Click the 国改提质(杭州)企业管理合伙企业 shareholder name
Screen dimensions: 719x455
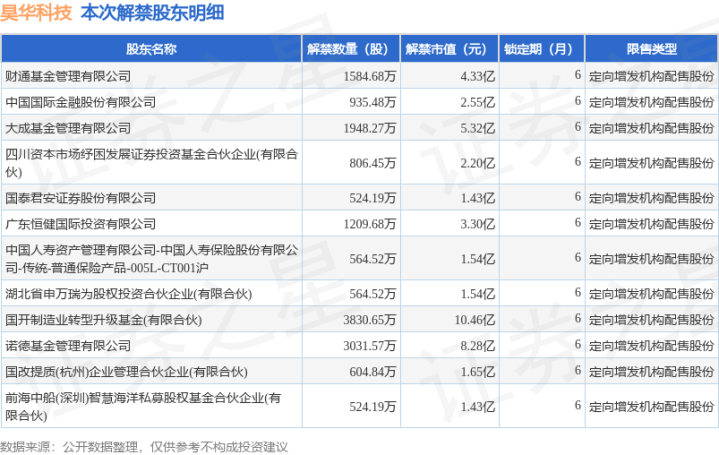pyautogui.click(x=126, y=372)
